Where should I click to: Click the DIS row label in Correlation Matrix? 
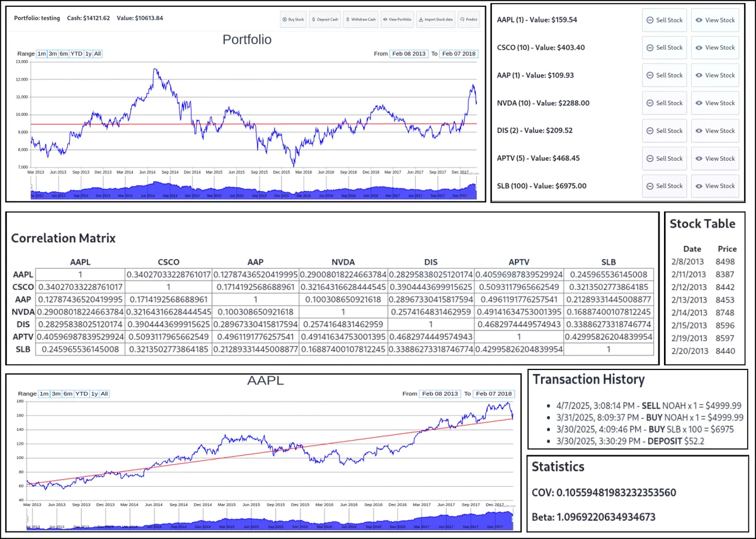(x=22, y=324)
